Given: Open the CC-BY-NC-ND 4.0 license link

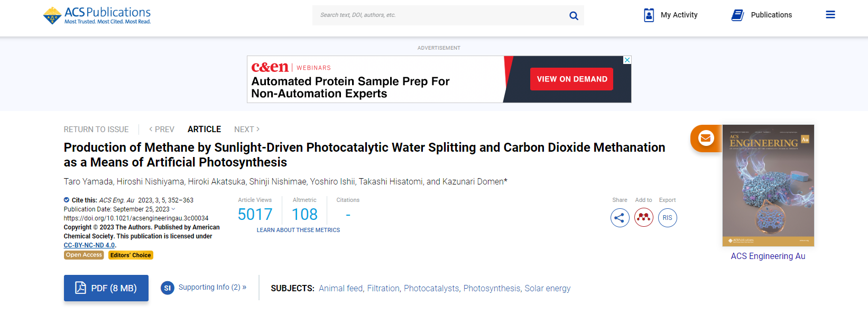Looking at the screenshot, I should (89, 245).
